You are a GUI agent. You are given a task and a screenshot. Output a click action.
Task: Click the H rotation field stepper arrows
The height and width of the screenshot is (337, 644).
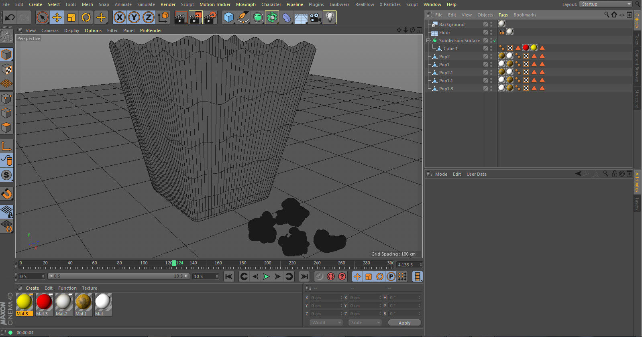point(419,298)
